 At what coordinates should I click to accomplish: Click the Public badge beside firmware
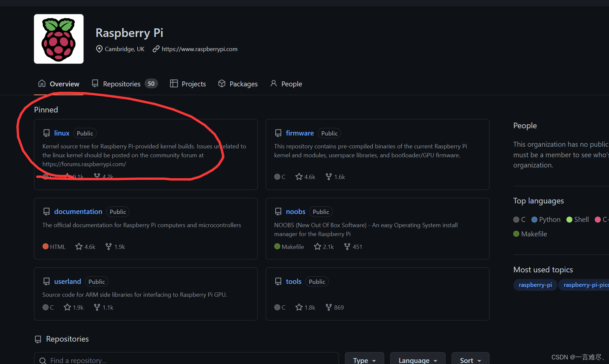point(329,133)
